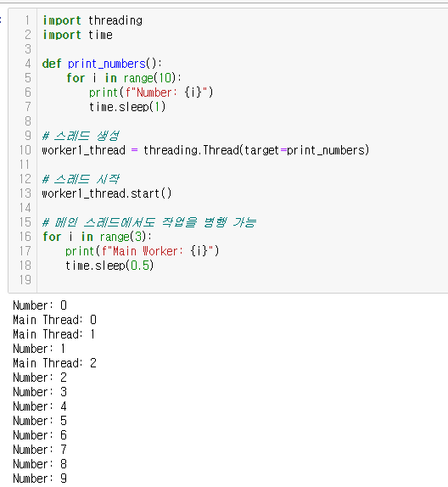Screen dimensions: 448x487
Task: Click the print(f"Number: {i}") line
Action: [x=151, y=92]
